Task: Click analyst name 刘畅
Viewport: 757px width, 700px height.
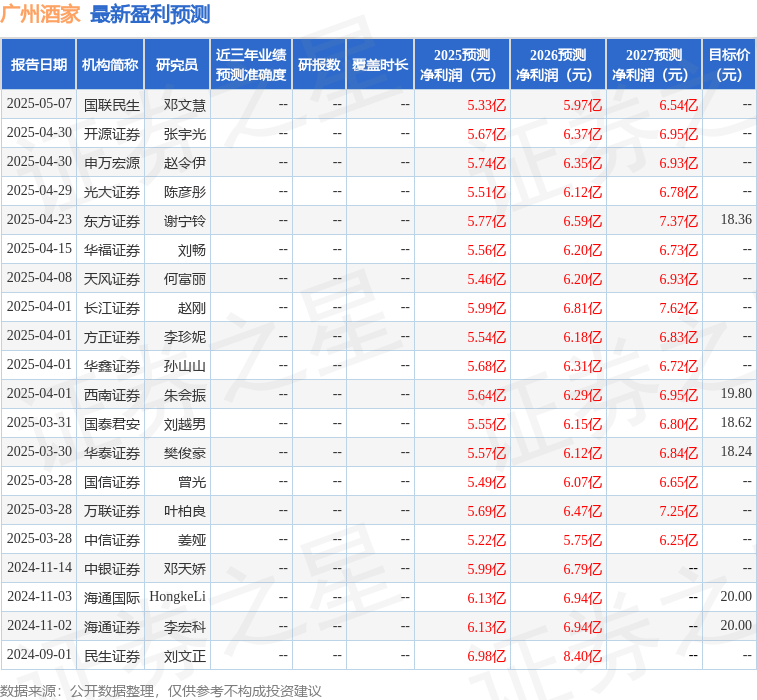Action: tap(192, 250)
